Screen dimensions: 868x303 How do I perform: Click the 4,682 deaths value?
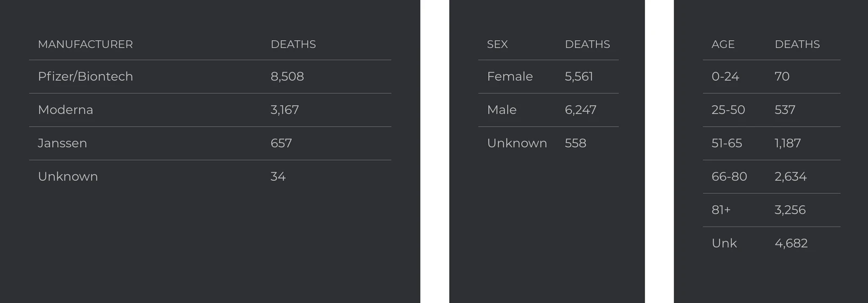[791, 243]
